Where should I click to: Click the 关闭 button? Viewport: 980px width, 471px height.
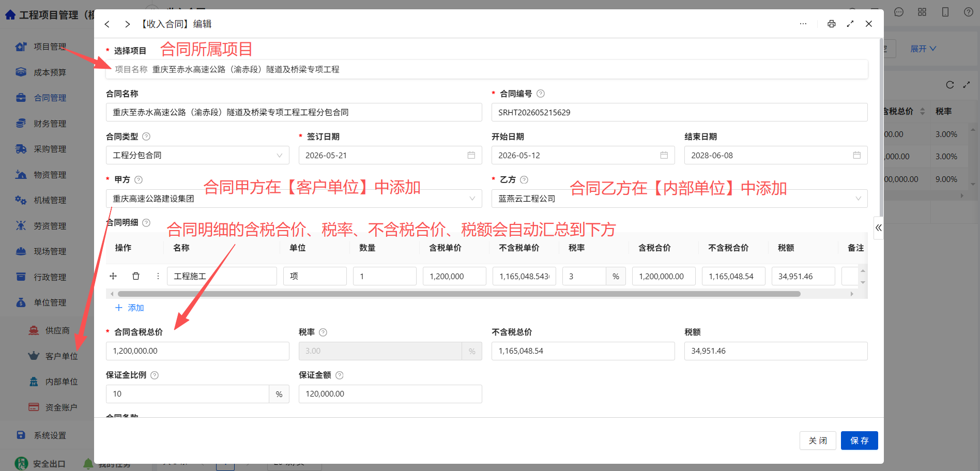tap(818, 440)
